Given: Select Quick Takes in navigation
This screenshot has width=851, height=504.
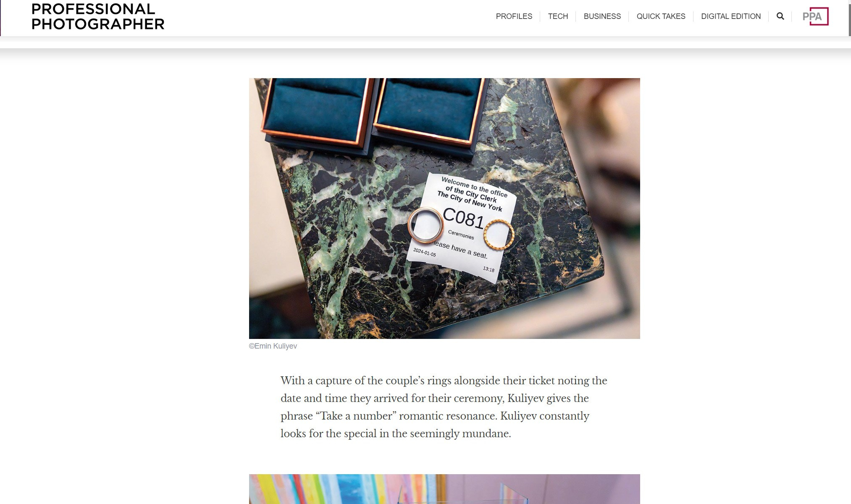Looking at the screenshot, I should click(661, 16).
